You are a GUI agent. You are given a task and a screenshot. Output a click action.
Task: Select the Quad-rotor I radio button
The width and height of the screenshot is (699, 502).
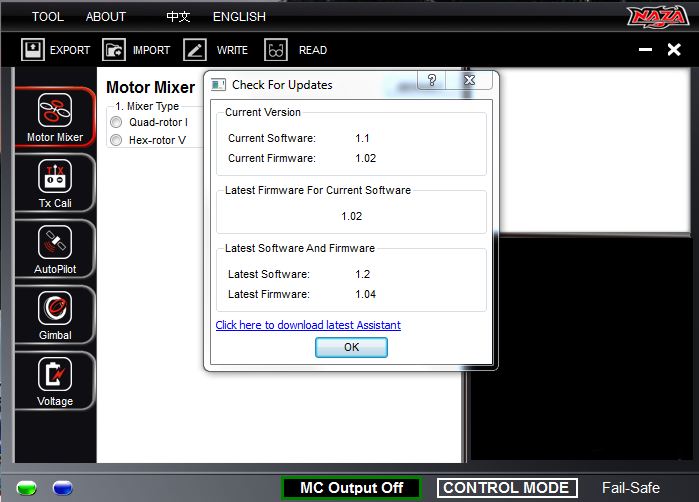coord(116,122)
